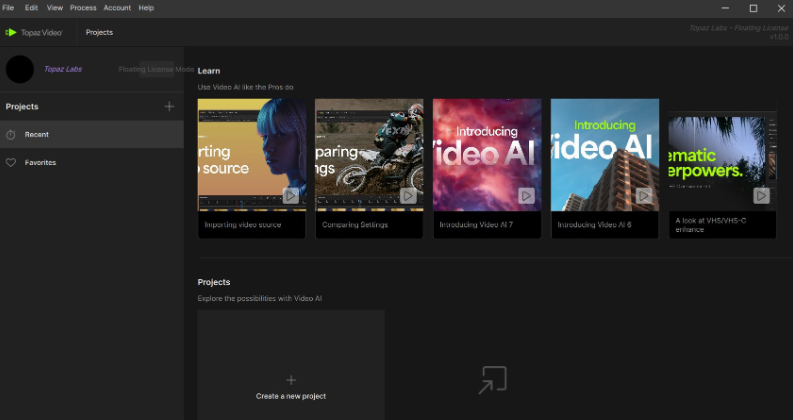The image size is (793, 420).
Task: Click the account profile avatar
Action: 20,70
